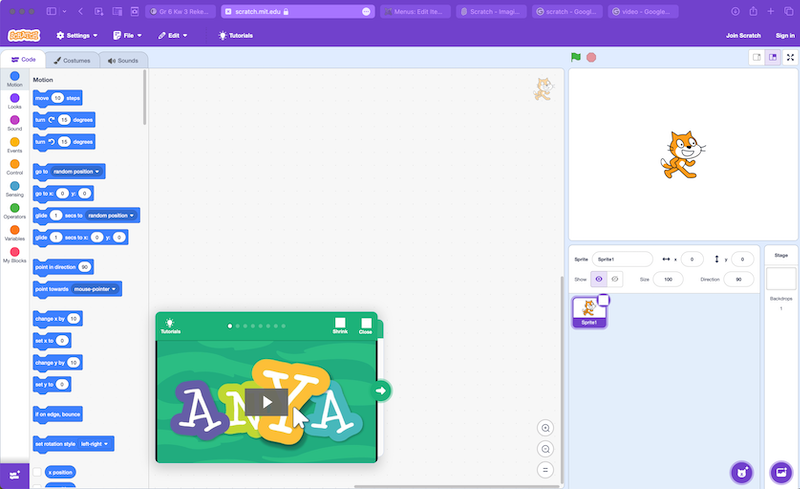This screenshot has width=800, height=489.
Task: Switch to the Sounds tab
Action: [x=123, y=60]
